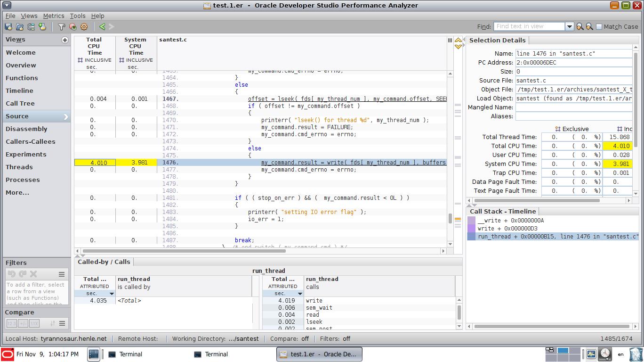Screen dimensions: 644x362
Task: Select the <Total> row in called-by list
Action: click(x=163, y=301)
